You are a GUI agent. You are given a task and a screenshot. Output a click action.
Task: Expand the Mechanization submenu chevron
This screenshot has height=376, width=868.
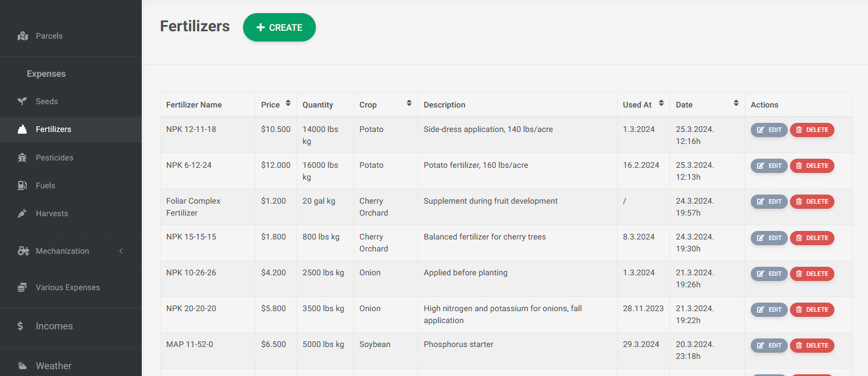point(121,251)
